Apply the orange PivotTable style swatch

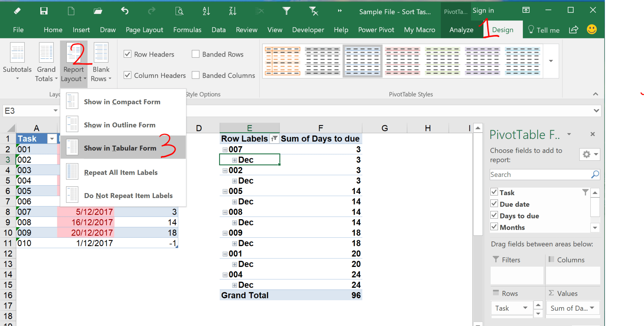pos(282,61)
